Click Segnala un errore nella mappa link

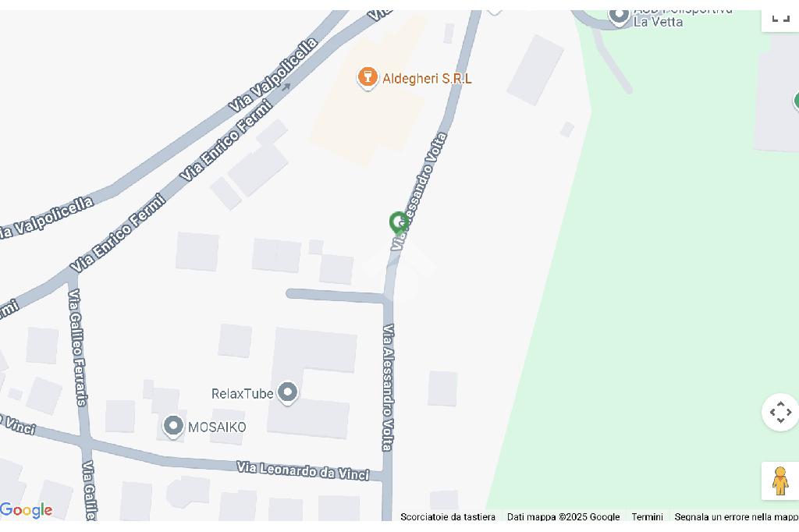[737, 516]
